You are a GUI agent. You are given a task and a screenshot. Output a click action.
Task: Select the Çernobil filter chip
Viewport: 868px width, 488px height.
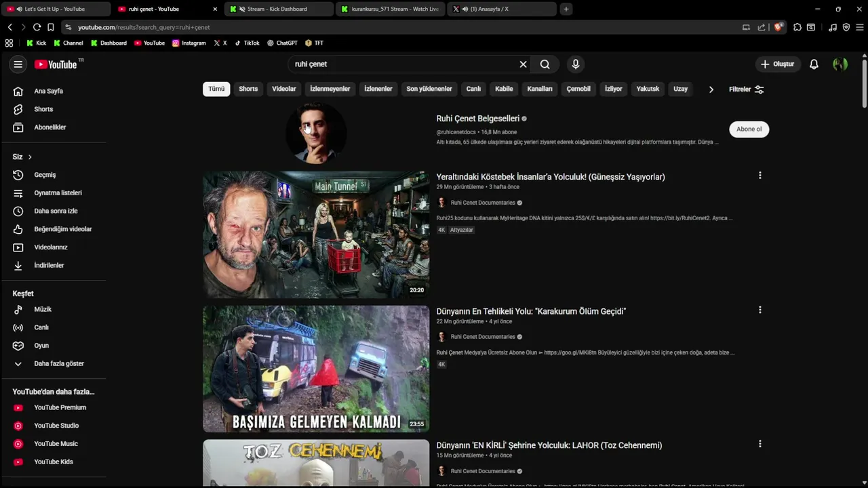(578, 89)
